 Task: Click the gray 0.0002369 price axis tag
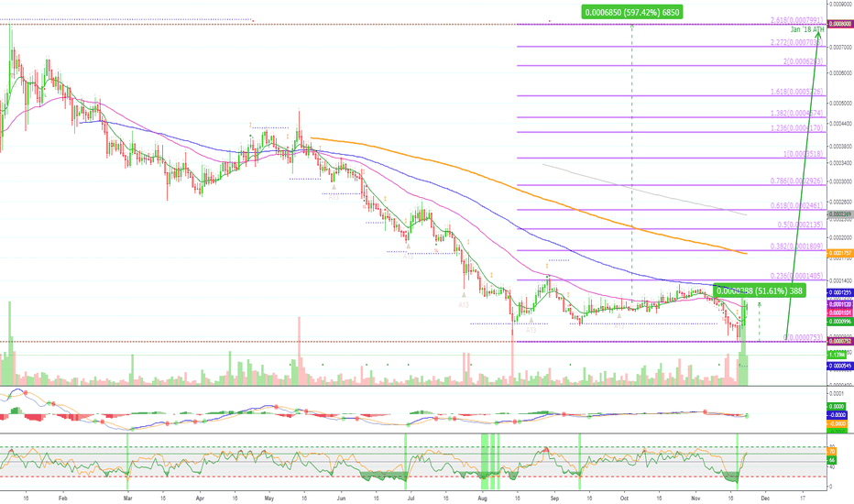point(839,214)
